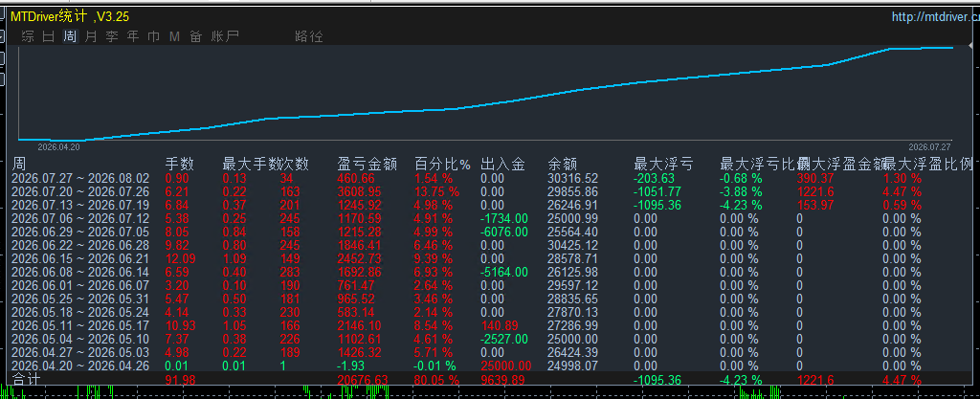
Task: Click the MTDriver统计 V3.25 title
Action: (70, 17)
